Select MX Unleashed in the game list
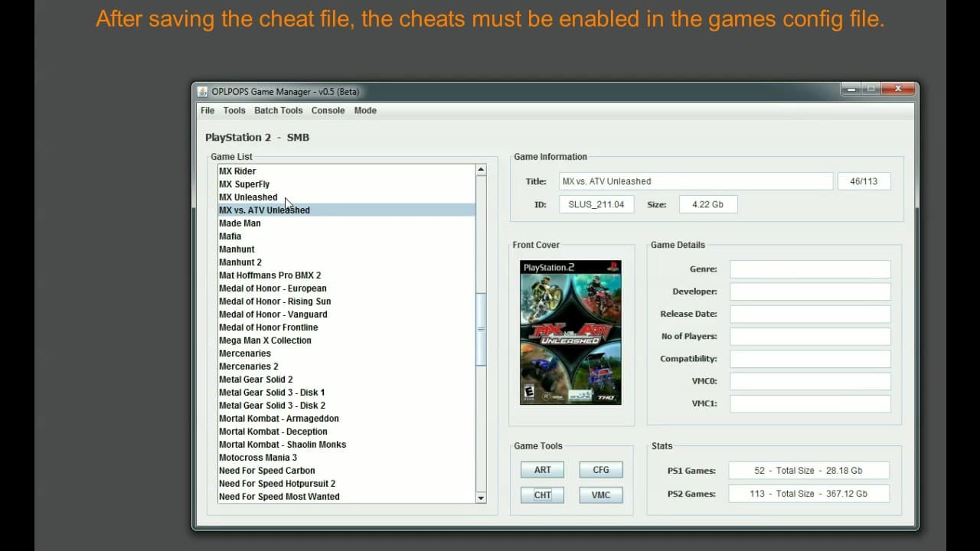 coord(346,197)
